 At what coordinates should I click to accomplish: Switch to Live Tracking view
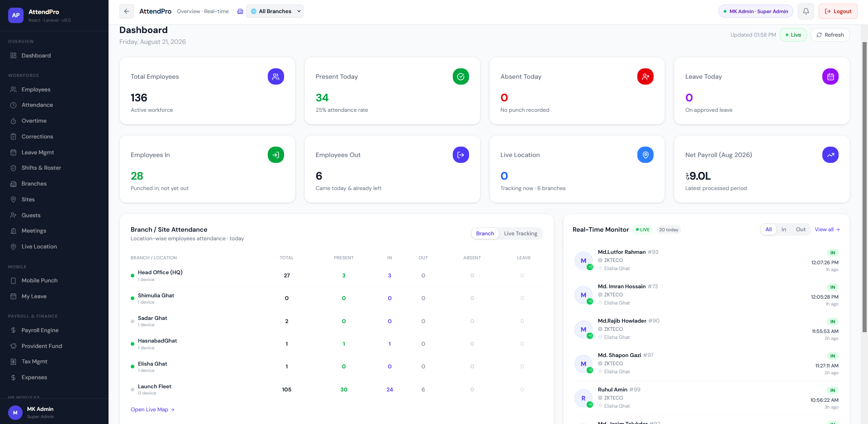tap(521, 233)
